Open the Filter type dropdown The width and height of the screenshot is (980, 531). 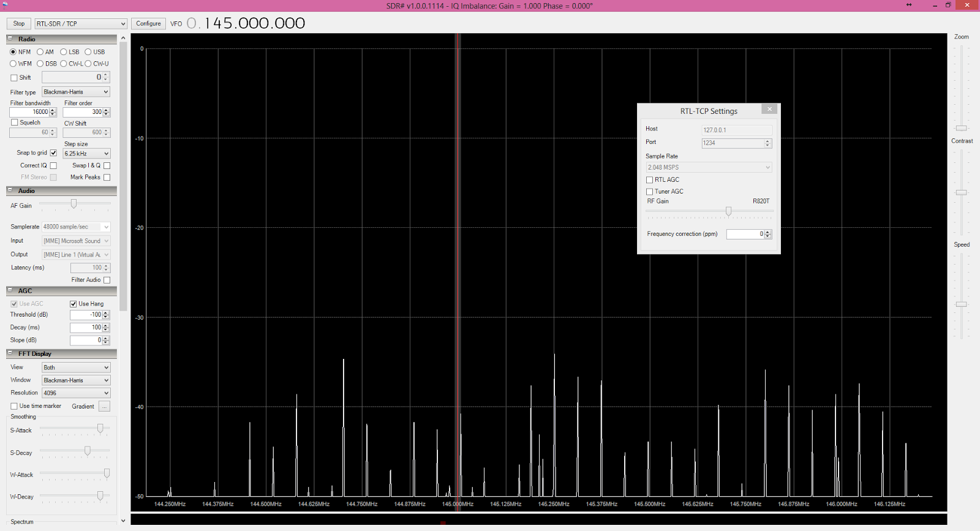pyautogui.click(x=76, y=92)
